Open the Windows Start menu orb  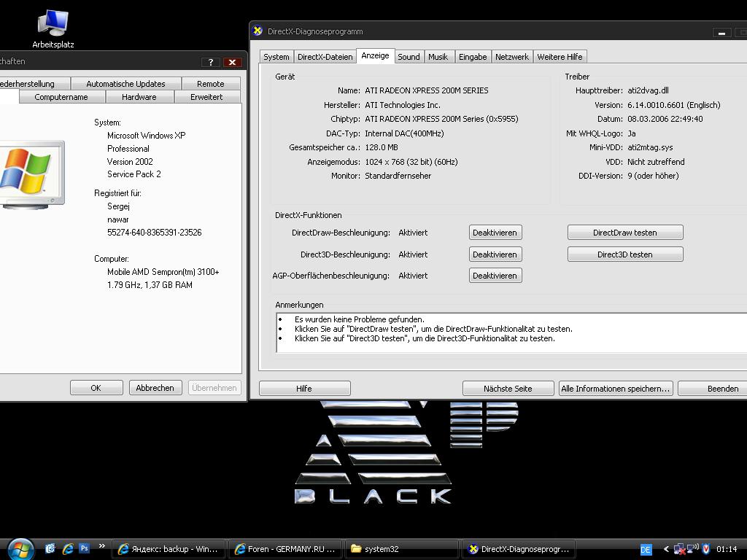21,549
